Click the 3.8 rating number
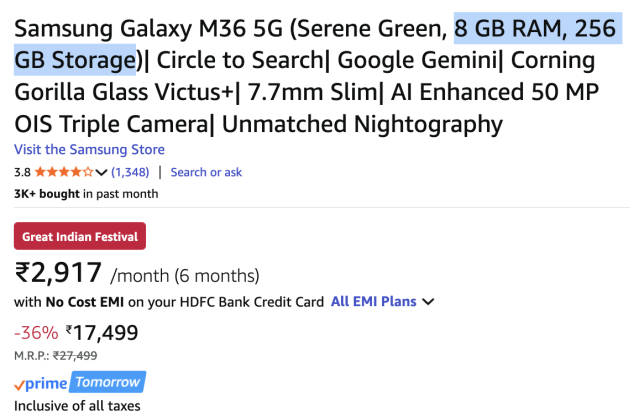This screenshot has width=639, height=420. 22,172
